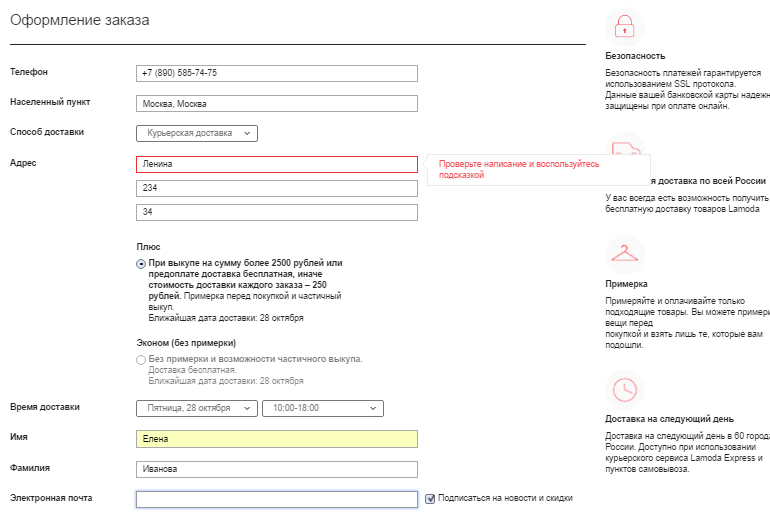Click the Примерка heading text
The width and height of the screenshot is (770, 515).
(626, 284)
